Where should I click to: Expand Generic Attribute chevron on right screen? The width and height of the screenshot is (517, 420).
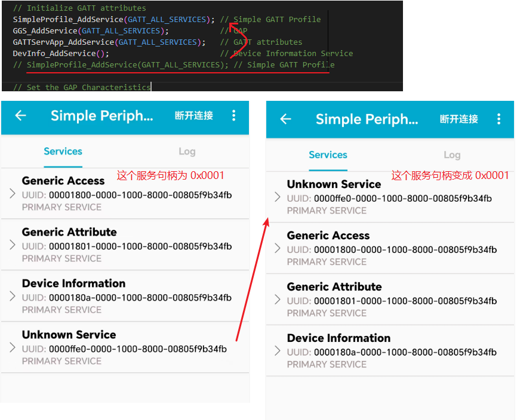pos(278,299)
